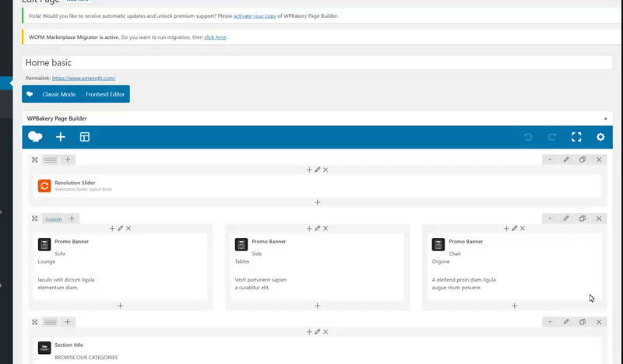Prepend element to Chair Orgone column
This screenshot has height=364, width=623.
[x=506, y=229]
